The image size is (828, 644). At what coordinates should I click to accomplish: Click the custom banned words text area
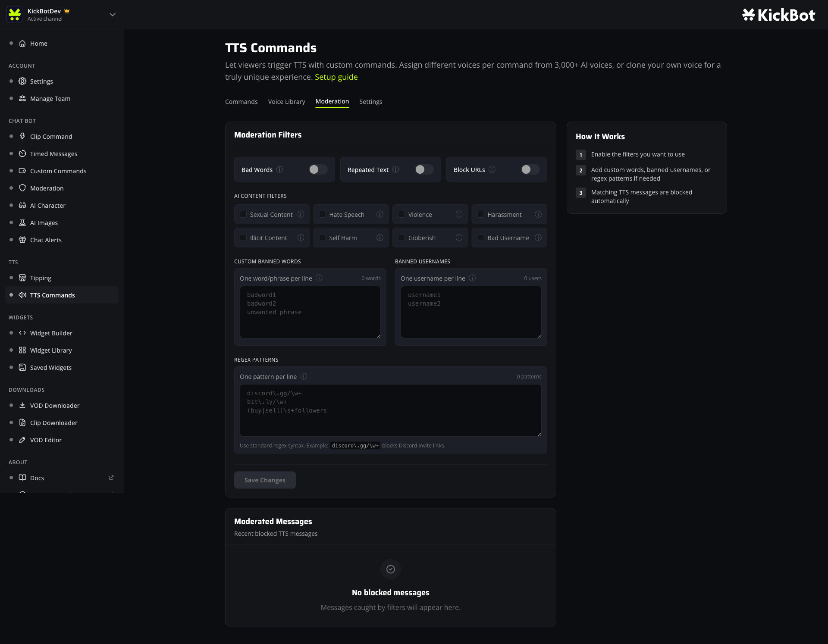tap(310, 312)
